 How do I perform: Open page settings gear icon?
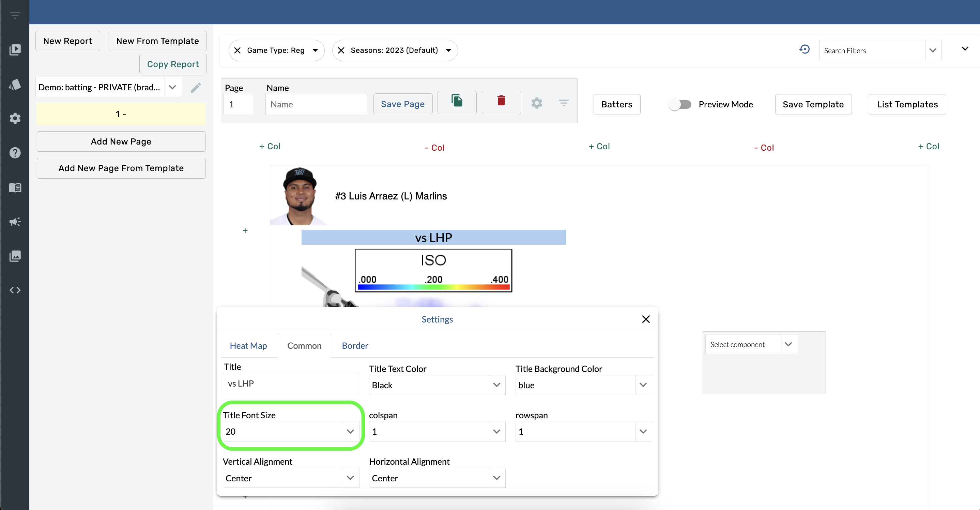(536, 103)
